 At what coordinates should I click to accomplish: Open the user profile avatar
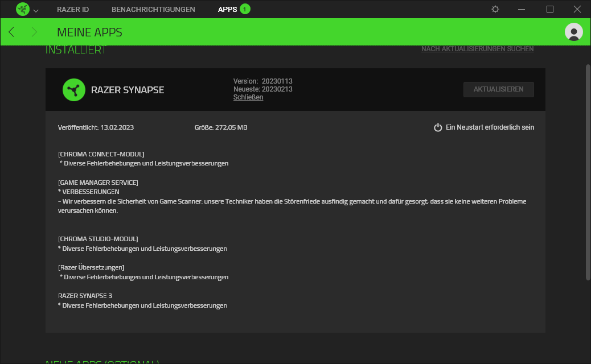pyautogui.click(x=574, y=32)
